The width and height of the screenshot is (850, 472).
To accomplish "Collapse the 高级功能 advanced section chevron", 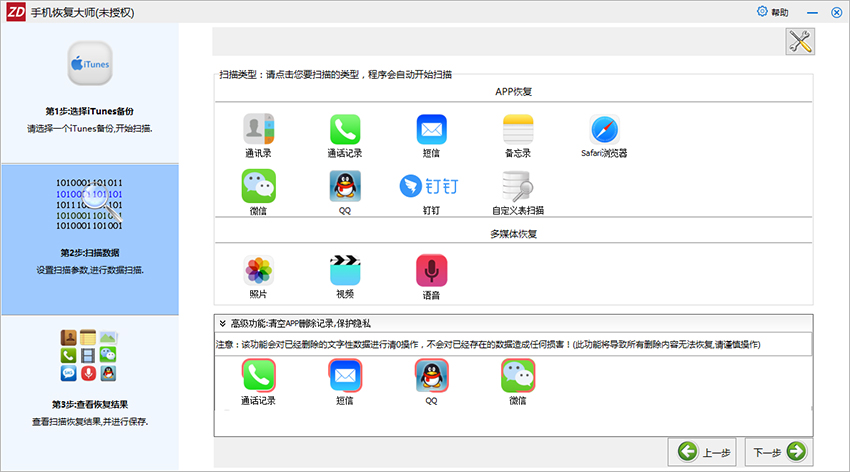I will click(222, 324).
